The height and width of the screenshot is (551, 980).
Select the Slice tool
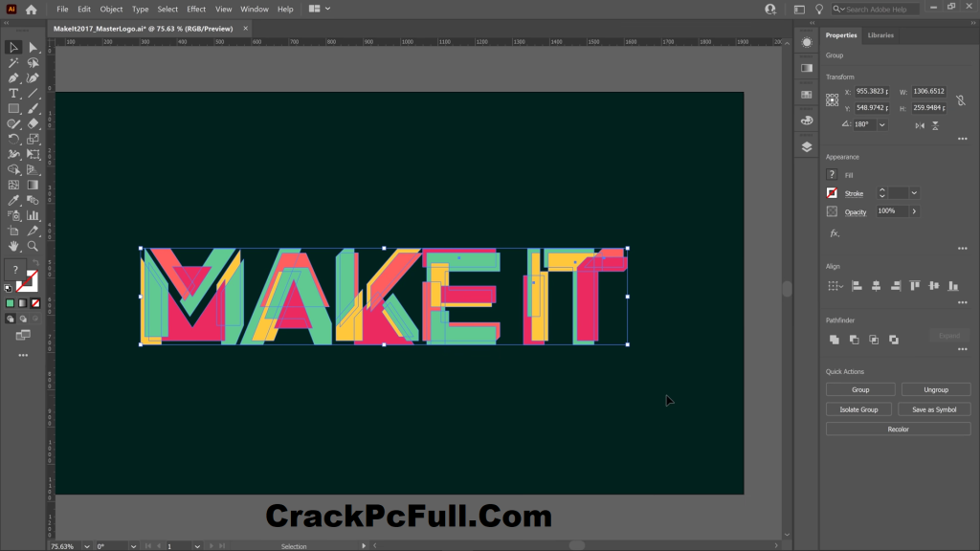(33, 231)
